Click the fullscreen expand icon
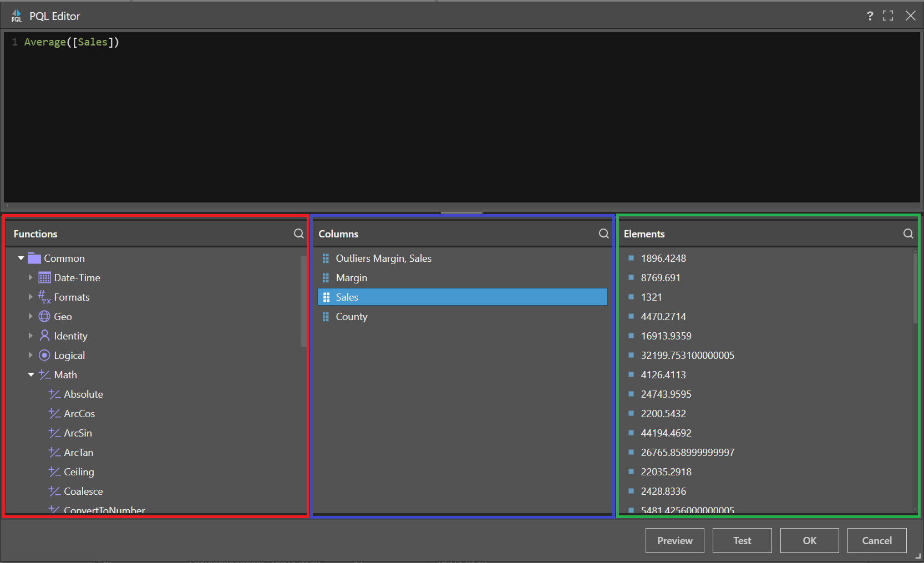The height and width of the screenshot is (563, 924). click(888, 16)
